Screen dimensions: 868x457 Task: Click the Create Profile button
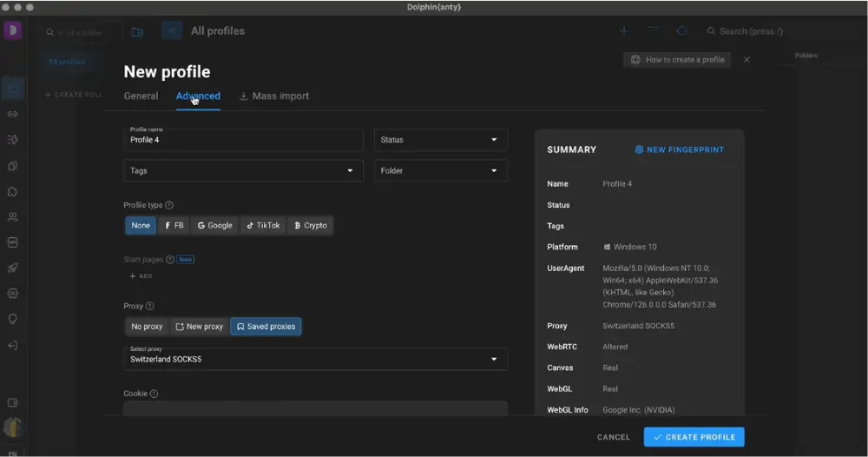[x=694, y=437]
